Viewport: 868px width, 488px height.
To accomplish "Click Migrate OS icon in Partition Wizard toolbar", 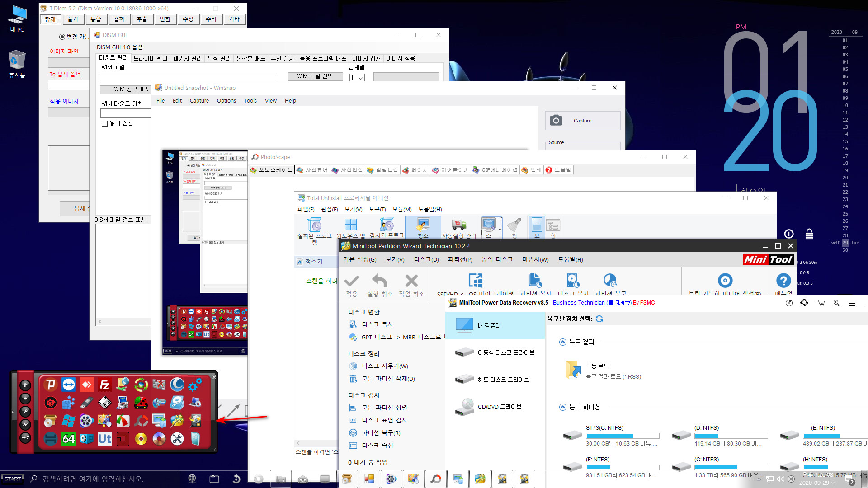I will (475, 280).
